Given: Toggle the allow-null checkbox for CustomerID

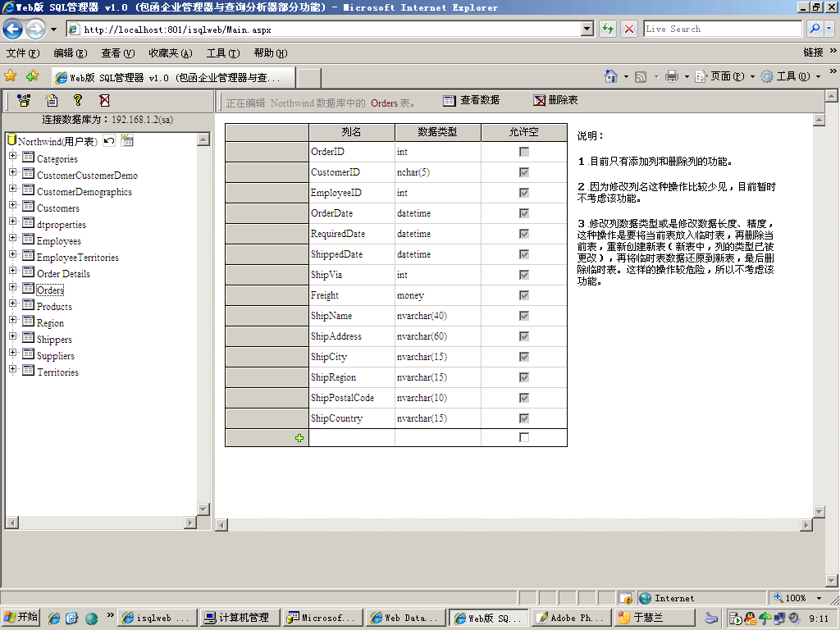Looking at the screenshot, I should coord(524,172).
